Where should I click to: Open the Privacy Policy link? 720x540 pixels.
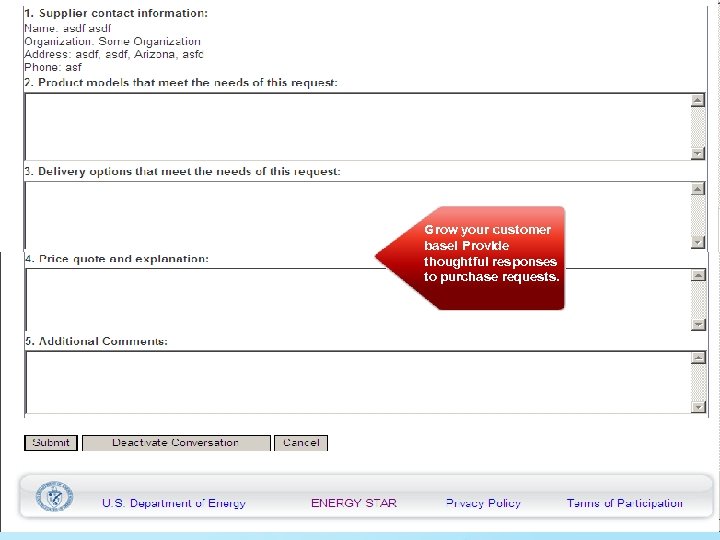click(x=483, y=503)
